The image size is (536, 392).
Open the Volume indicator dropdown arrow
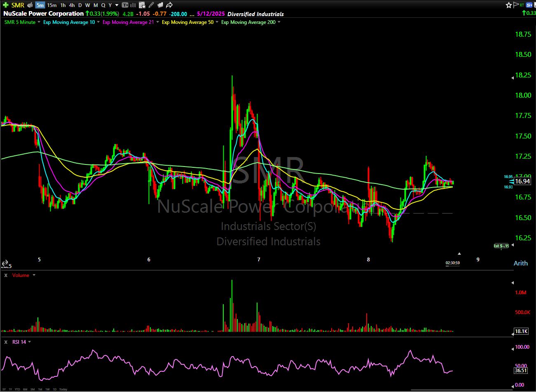[x=34, y=275]
